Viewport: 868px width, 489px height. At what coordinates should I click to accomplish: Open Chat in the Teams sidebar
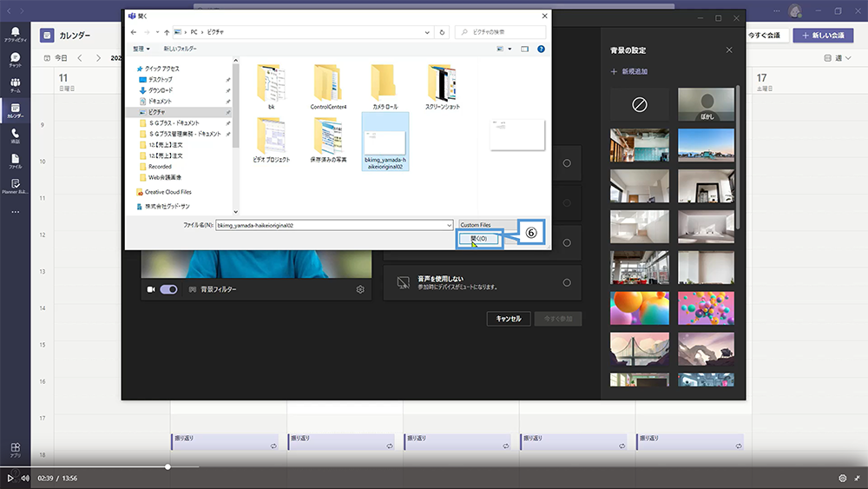coord(15,60)
